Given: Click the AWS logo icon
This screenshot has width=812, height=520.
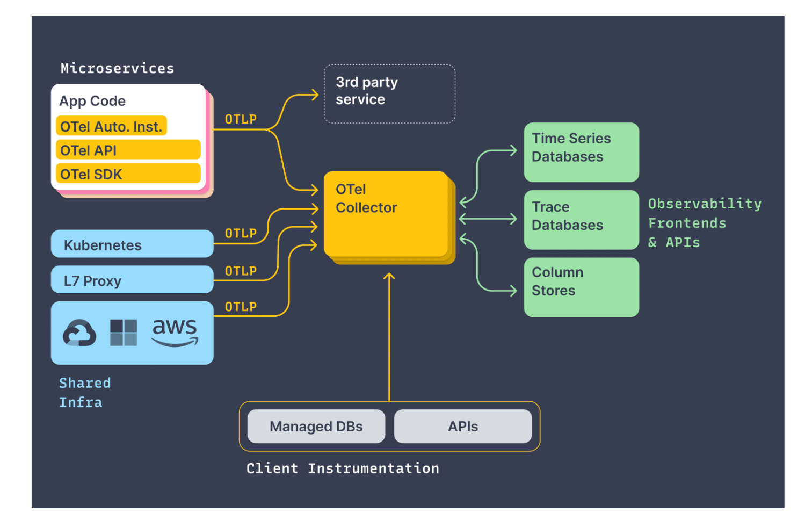Looking at the screenshot, I should [175, 333].
